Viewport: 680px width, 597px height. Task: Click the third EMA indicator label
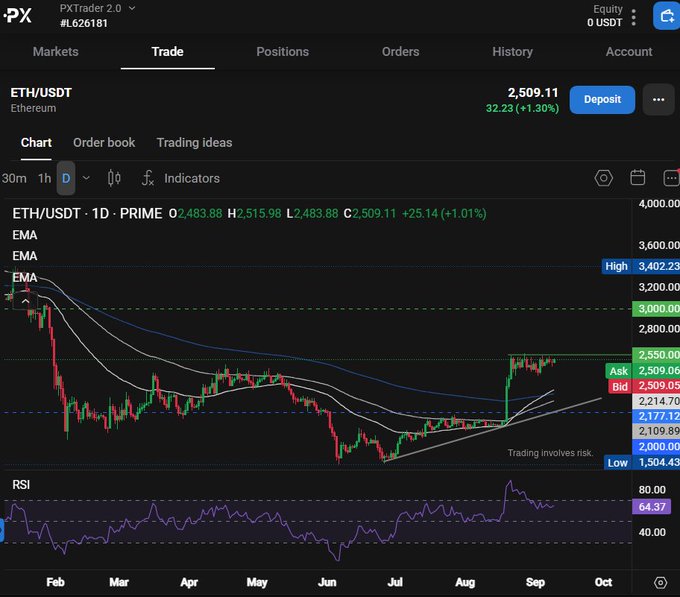[x=25, y=277]
